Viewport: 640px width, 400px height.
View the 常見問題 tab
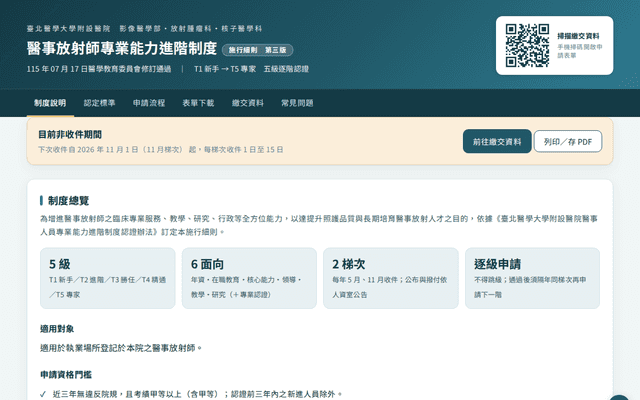click(297, 103)
